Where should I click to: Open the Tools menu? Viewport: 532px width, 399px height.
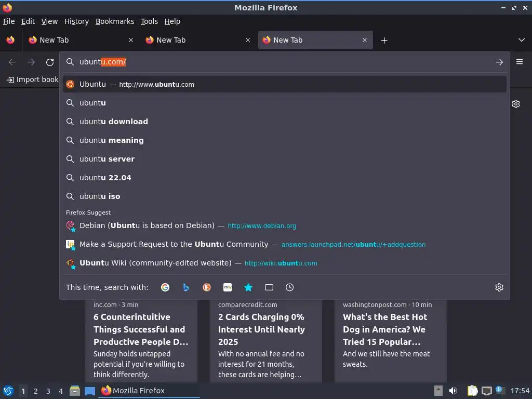[149, 21]
